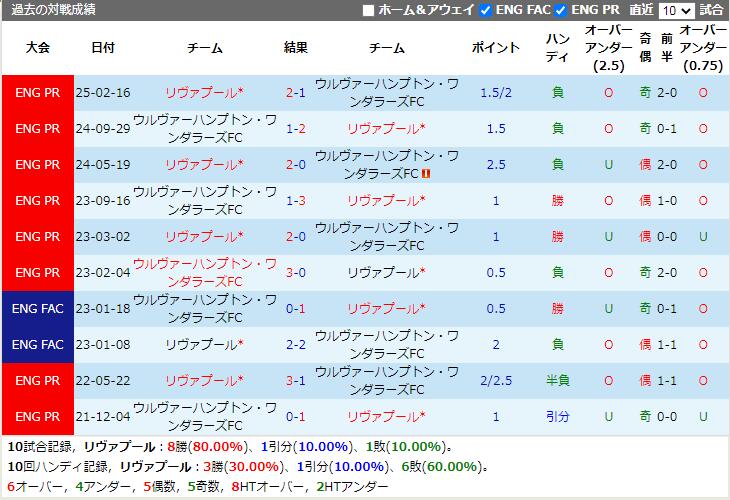
Task: Click the オーバーアンダー (2.5) column header
Action: [609, 48]
